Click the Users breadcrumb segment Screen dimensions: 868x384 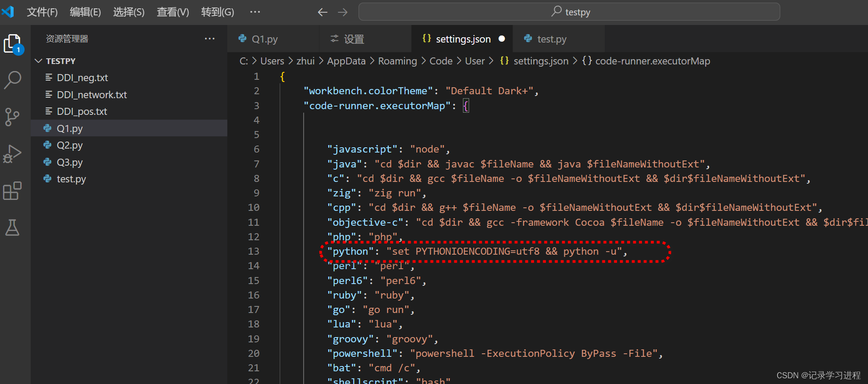point(272,61)
